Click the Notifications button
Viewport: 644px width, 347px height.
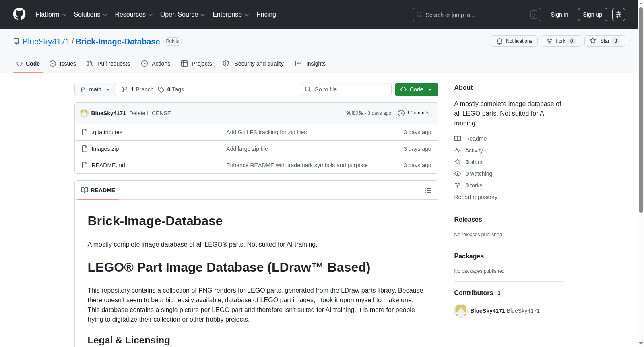[x=514, y=41]
